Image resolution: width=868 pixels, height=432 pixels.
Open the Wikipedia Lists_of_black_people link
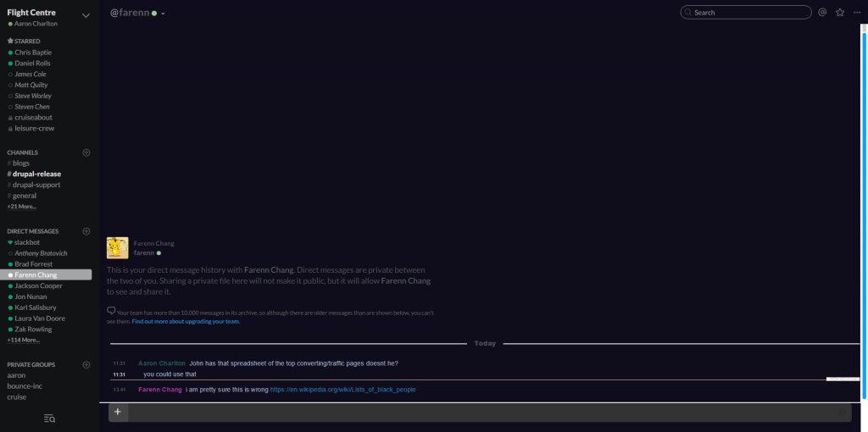tap(342, 390)
